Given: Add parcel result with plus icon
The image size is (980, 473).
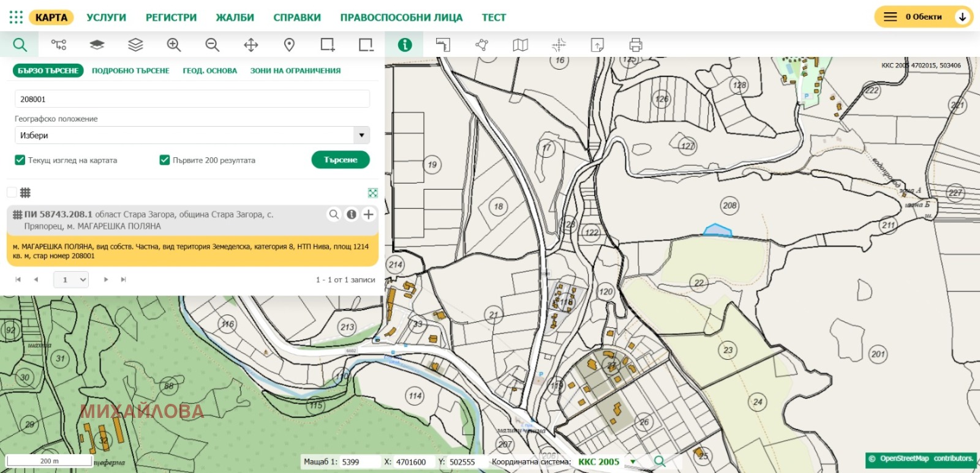Looking at the screenshot, I should (x=368, y=214).
